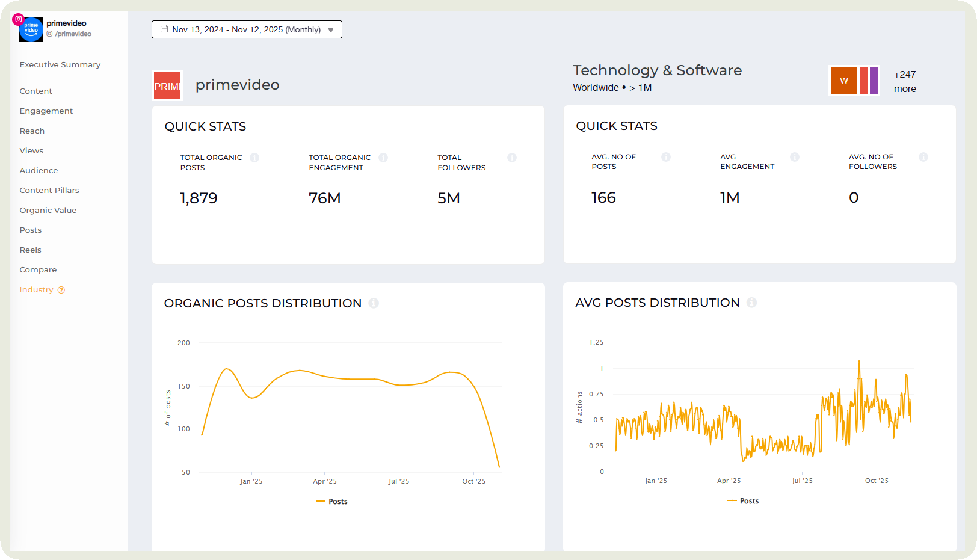Click the info icon next to Avg Engagement
Viewport: 977px width, 560px height.
point(795,156)
